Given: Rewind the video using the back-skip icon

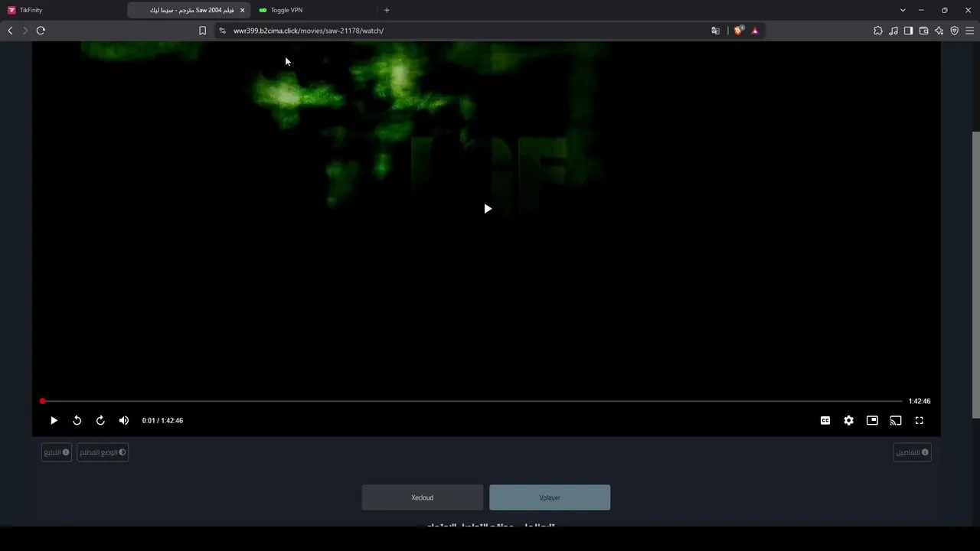Looking at the screenshot, I should tap(77, 420).
